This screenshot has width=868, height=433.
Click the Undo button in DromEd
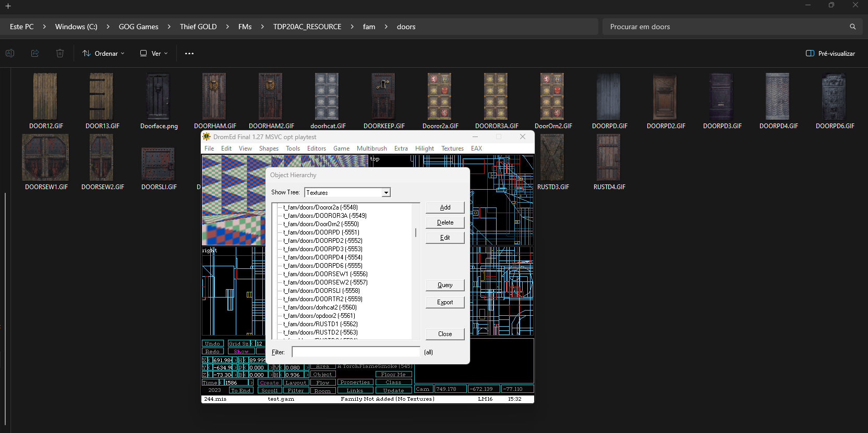[212, 343]
